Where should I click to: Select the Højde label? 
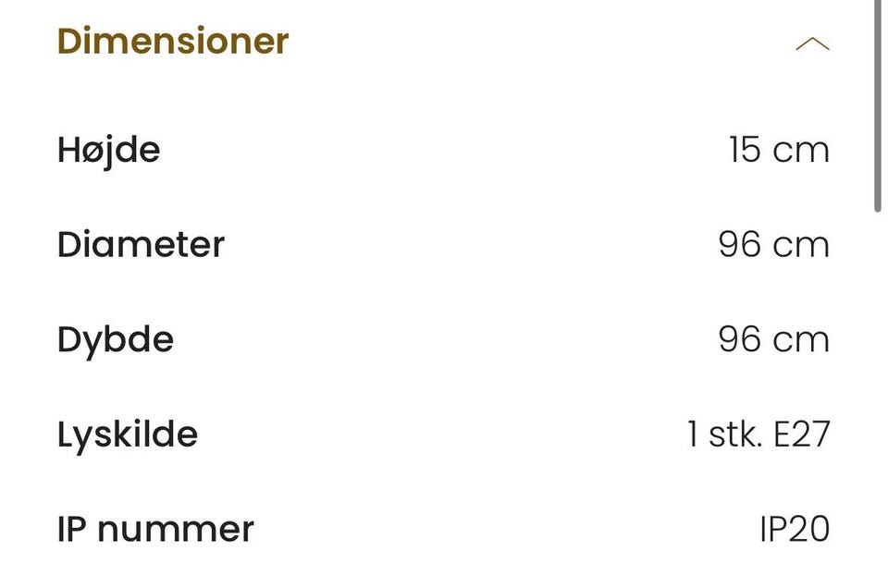[109, 150]
